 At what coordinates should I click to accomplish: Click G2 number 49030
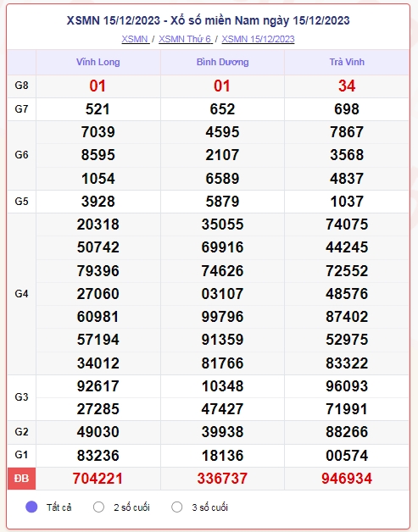tap(98, 432)
